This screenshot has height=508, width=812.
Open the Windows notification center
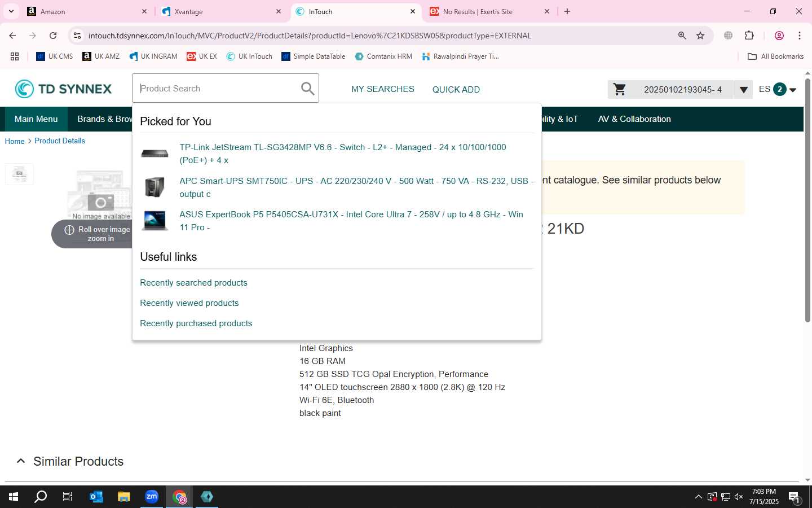pos(795,497)
